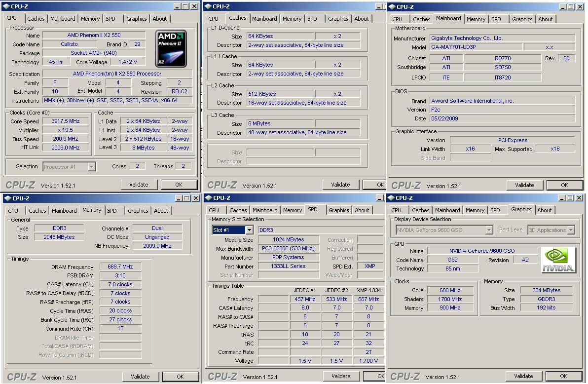The height and width of the screenshot is (384, 588).
Task: Click the Multiplier value x 19.5
Action: [66, 130]
